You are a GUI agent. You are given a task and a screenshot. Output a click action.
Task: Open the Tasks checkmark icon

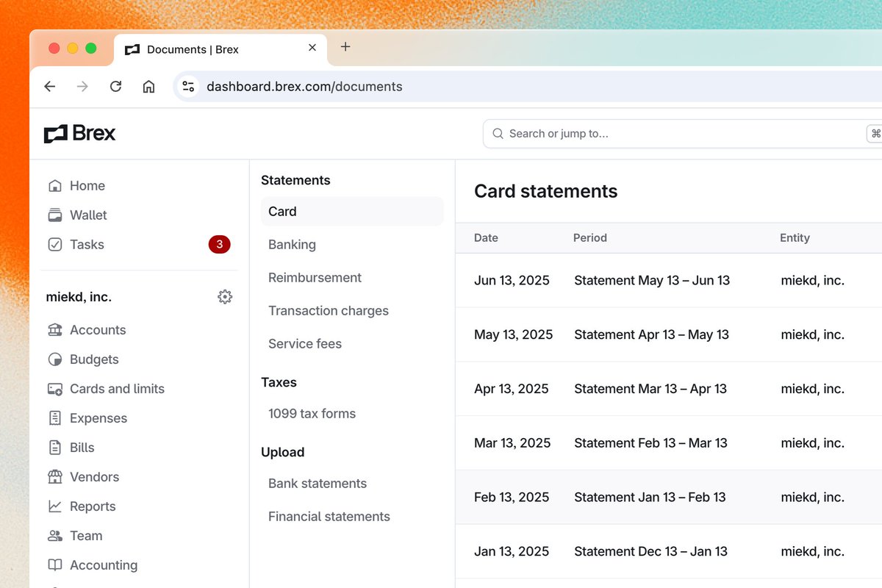tap(55, 245)
